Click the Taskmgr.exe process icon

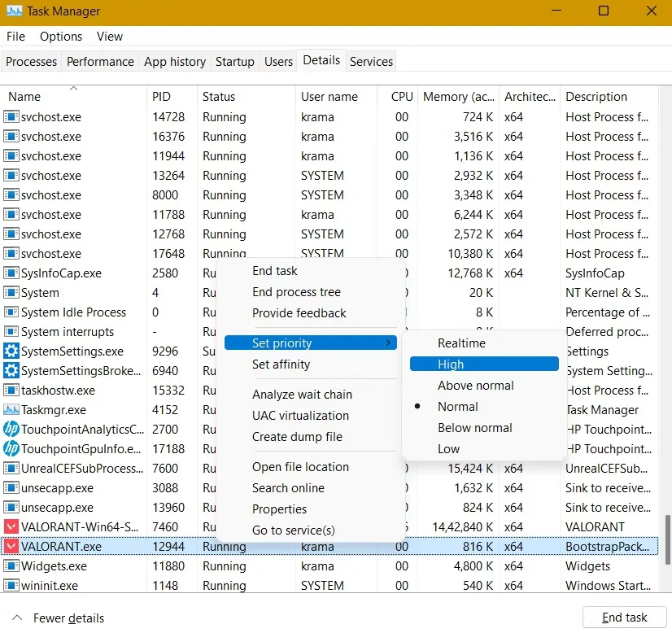(x=11, y=410)
